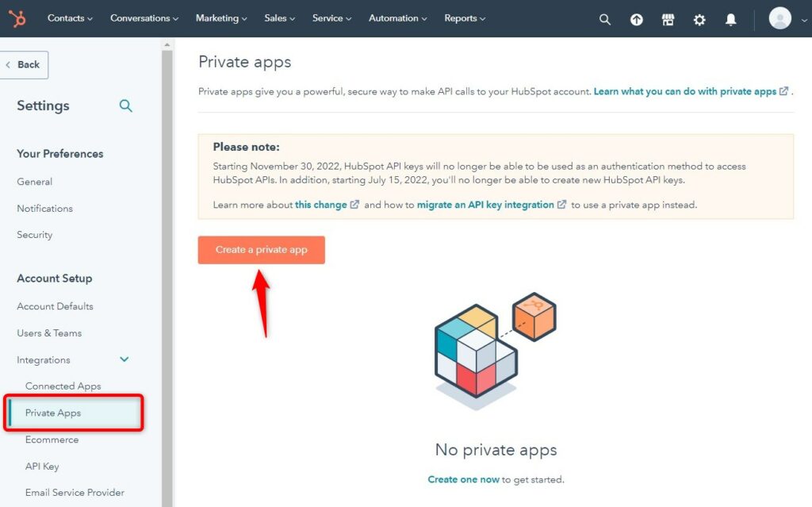Click external link icon after 'this change'

click(x=354, y=204)
